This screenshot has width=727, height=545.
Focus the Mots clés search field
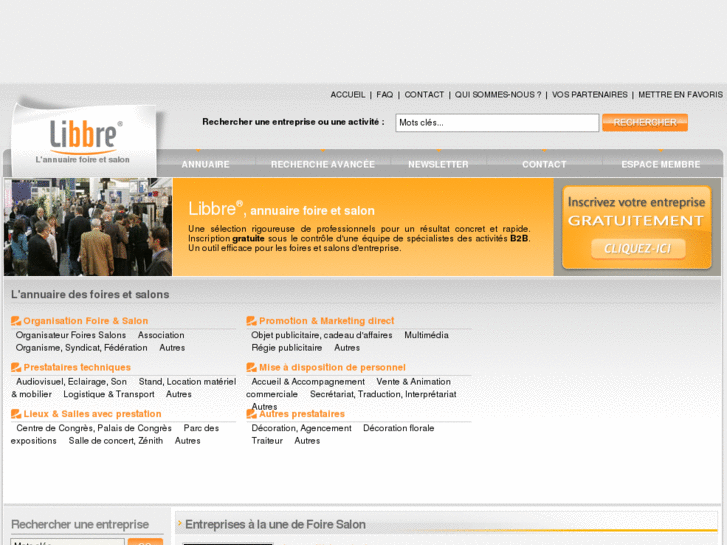(x=497, y=123)
